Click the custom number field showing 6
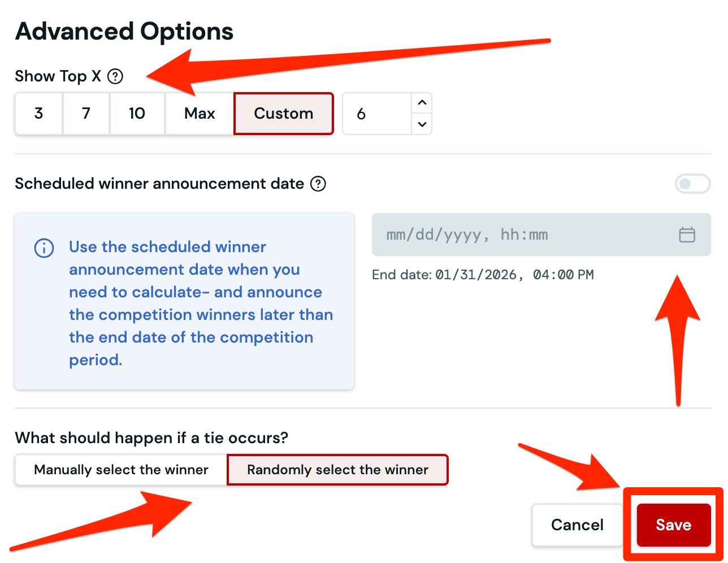 [376, 114]
